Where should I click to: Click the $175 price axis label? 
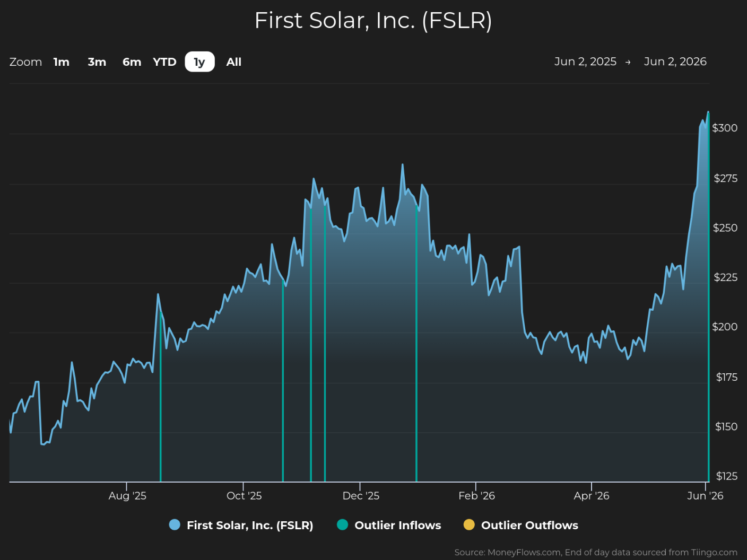[x=726, y=377]
